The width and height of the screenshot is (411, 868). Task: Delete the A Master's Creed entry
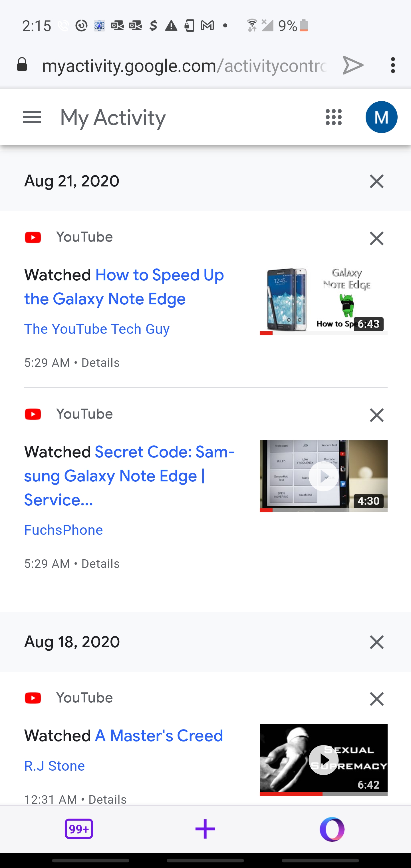[376, 699]
